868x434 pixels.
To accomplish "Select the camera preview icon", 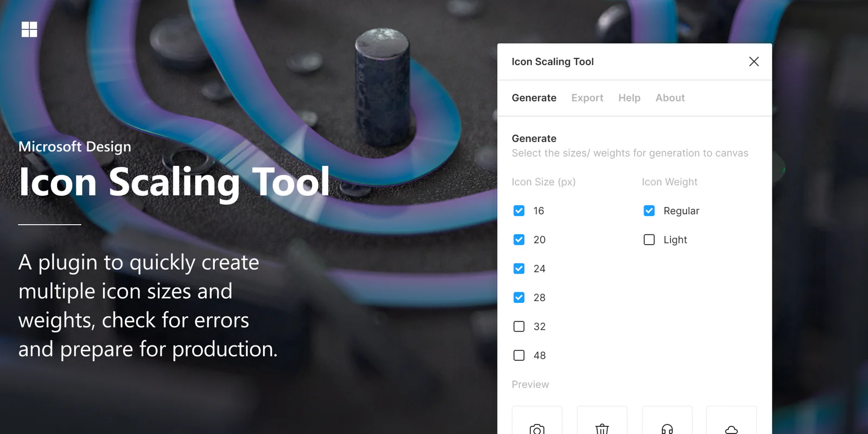I will coord(537,420).
